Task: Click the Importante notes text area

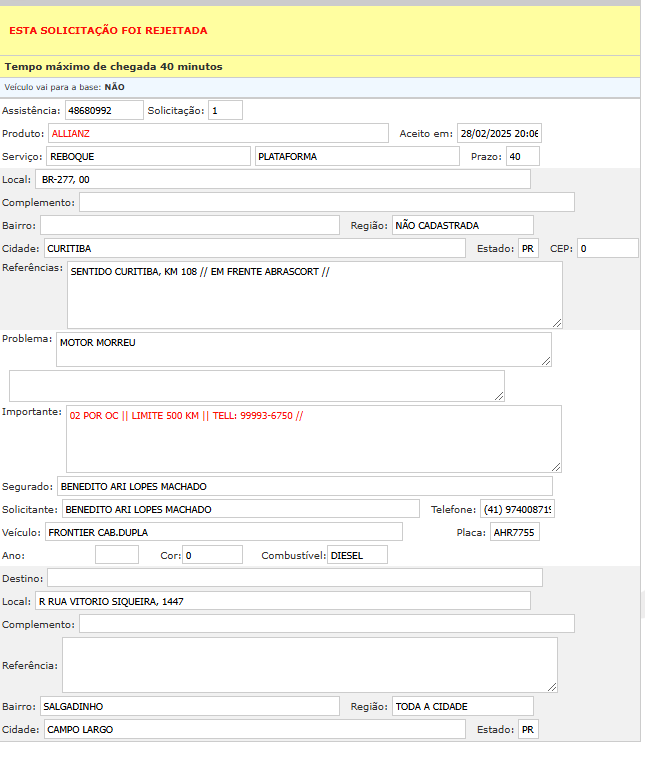Action: point(313,438)
